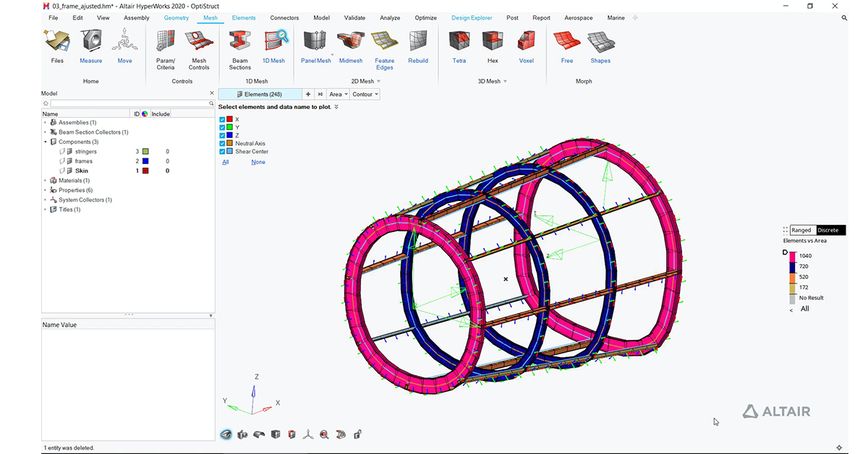The height and width of the screenshot is (454, 868).
Task: Open the Shapes morph tool
Action: pos(600,46)
